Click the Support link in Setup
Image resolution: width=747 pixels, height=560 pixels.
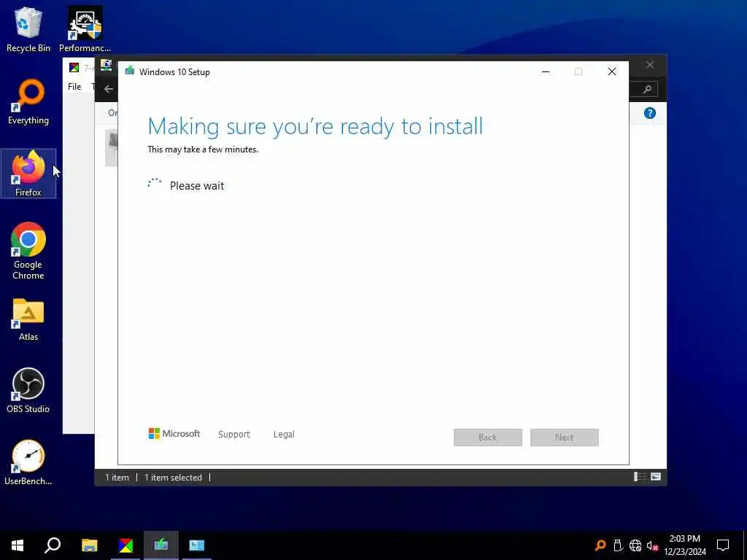pos(234,435)
